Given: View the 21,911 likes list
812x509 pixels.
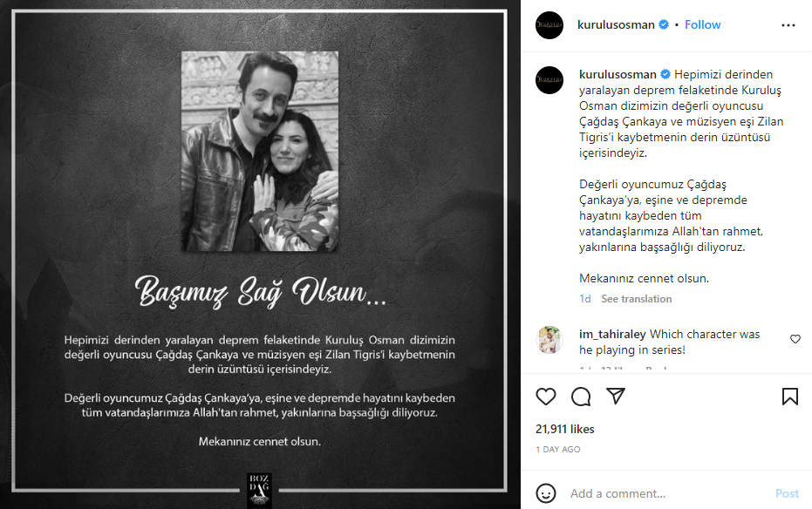Looking at the screenshot, I should pyautogui.click(x=565, y=430).
